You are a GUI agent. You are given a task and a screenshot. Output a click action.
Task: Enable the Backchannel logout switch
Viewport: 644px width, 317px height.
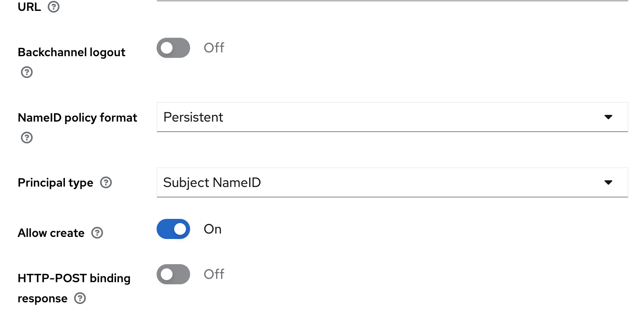[173, 48]
